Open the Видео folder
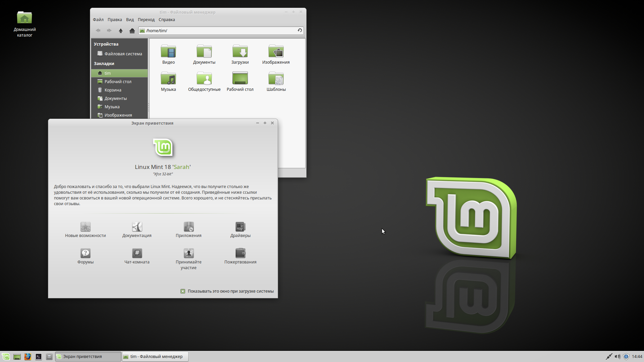644x362 pixels. point(168,54)
